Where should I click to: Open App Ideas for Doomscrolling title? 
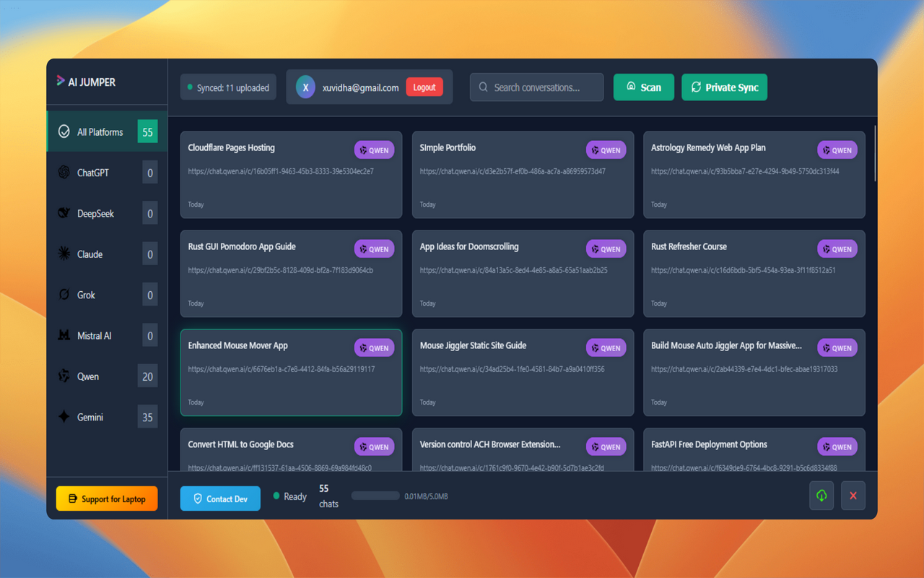click(x=469, y=246)
